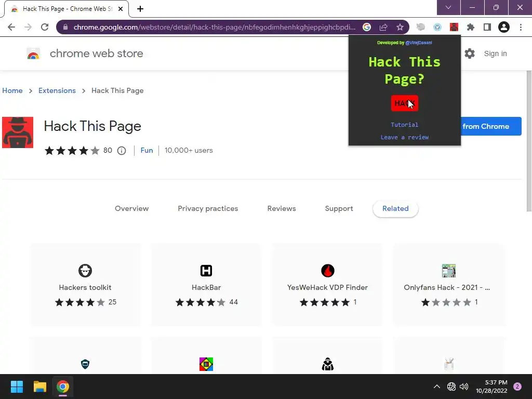Toggle the side panel icon
Image resolution: width=532 pixels, height=399 pixels.
[x=487, y=27]
